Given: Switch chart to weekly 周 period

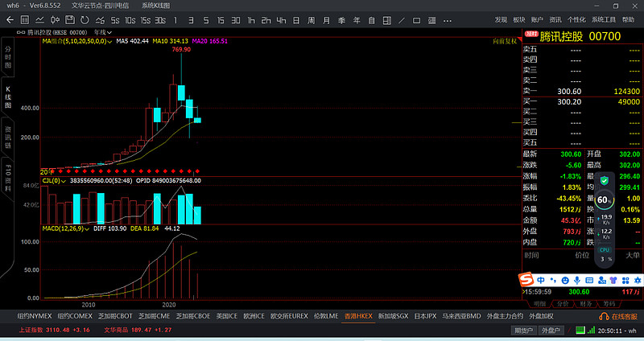Looking at the screenshot, I should point(312,20).
